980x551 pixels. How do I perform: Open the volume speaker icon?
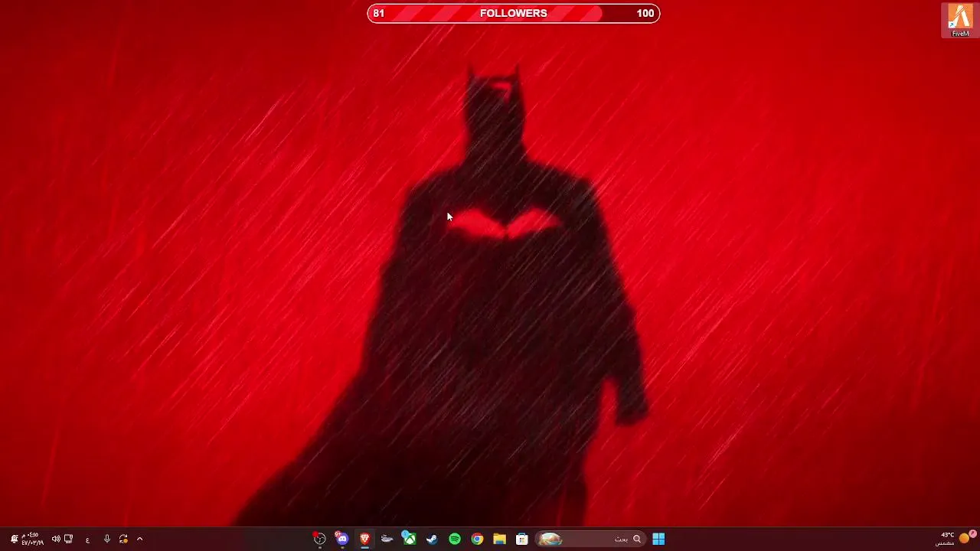click(56, 539)
